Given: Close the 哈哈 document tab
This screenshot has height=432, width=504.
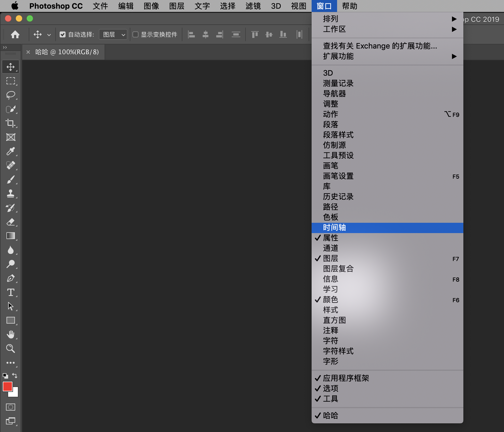Looking at the screenshot, I should tap(28, 52).
